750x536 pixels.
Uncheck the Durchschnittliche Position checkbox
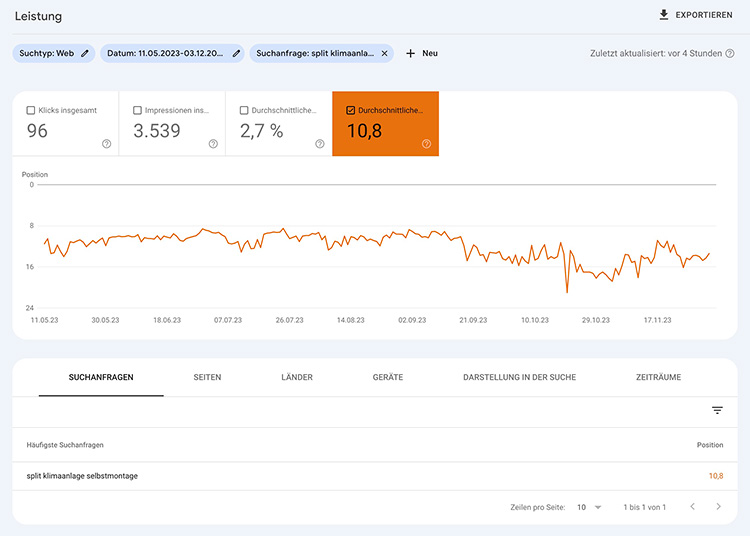[350, 110]
